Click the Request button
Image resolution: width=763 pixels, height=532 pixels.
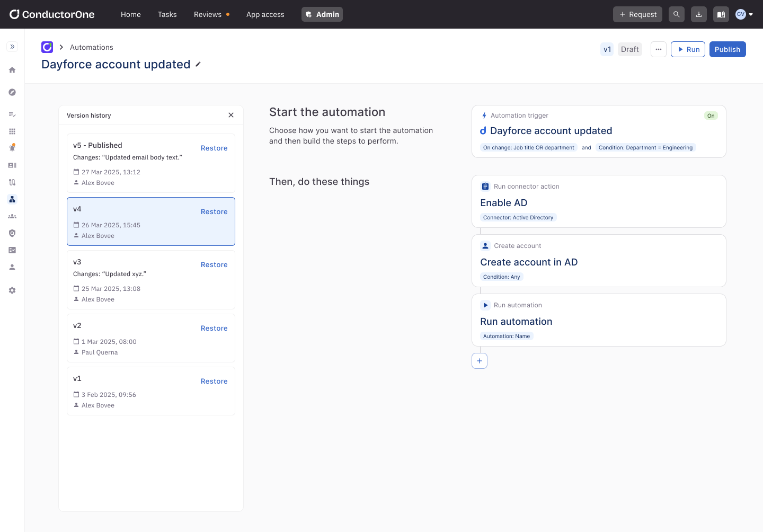tap(637, 14)
